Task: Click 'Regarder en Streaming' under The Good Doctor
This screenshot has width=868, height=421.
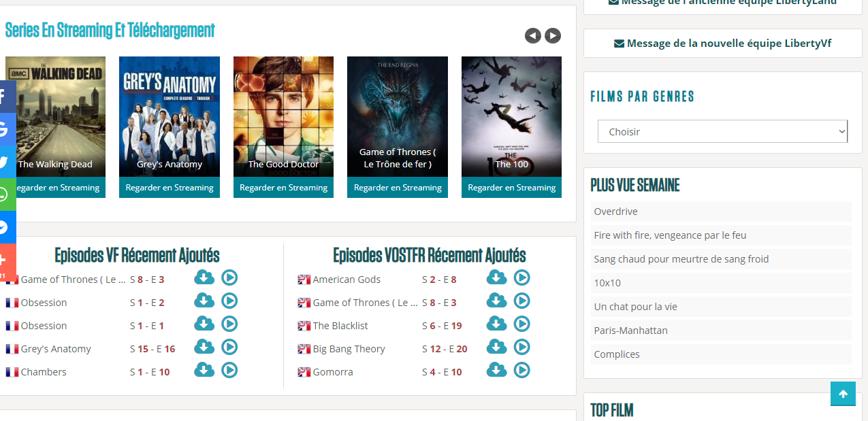Action: coord(283,188)
